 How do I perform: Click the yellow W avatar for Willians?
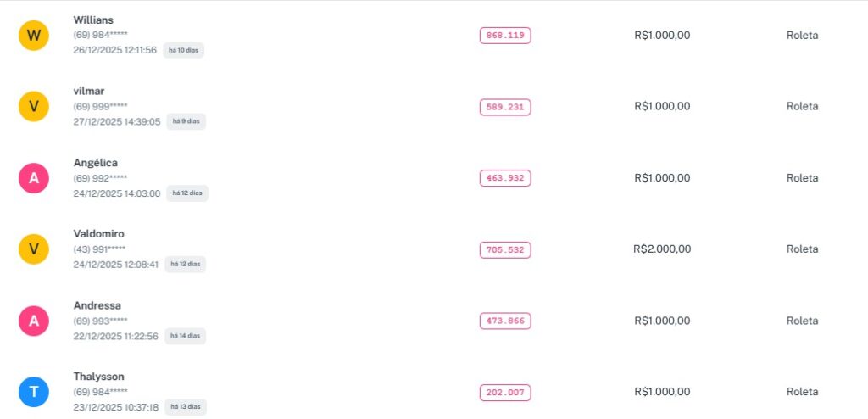point(34,36)
